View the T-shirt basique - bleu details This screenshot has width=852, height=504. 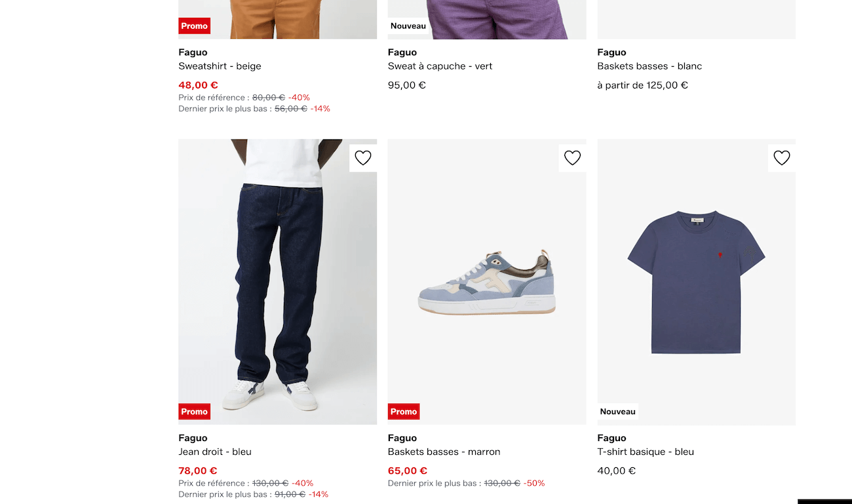click(x=646, y=452)
